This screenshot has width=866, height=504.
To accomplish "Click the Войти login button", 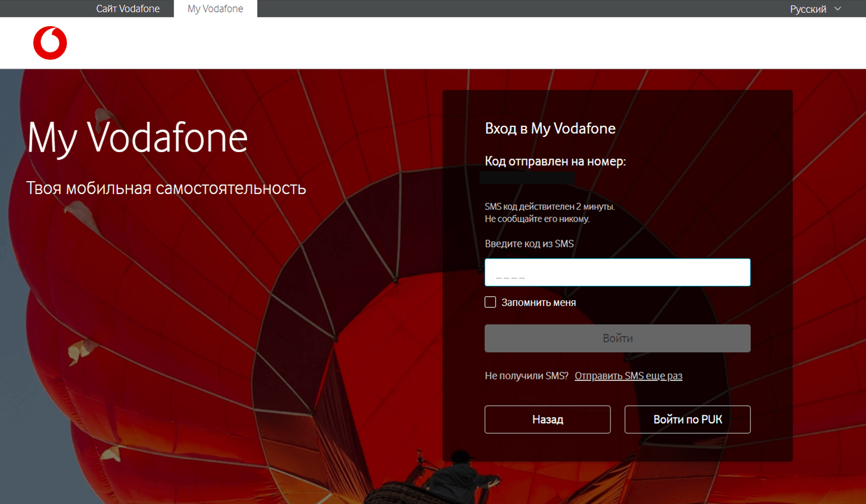I will pos(617,338).
